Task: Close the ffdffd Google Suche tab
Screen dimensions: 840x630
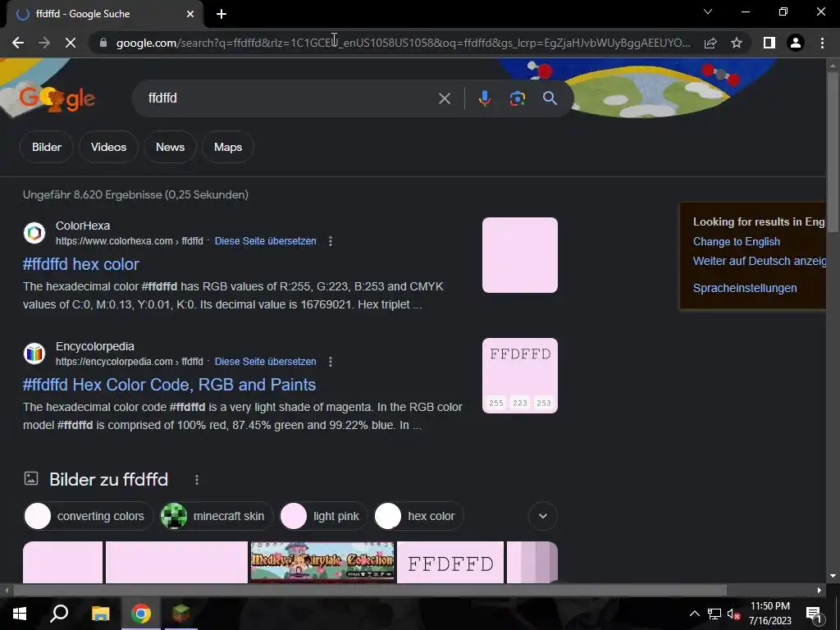Action: coord(190,14)
